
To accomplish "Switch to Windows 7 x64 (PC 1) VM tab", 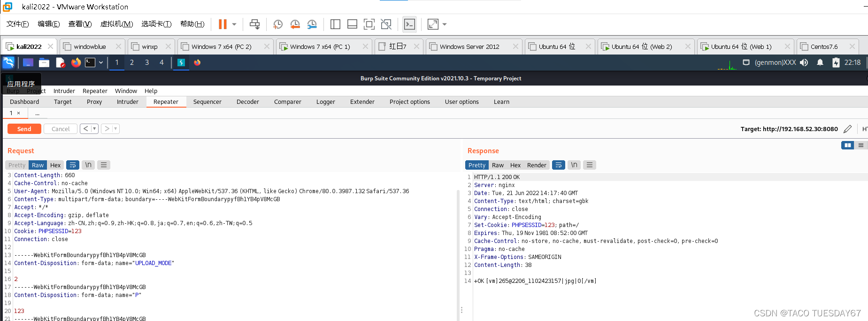I will [x=324, y=47].
